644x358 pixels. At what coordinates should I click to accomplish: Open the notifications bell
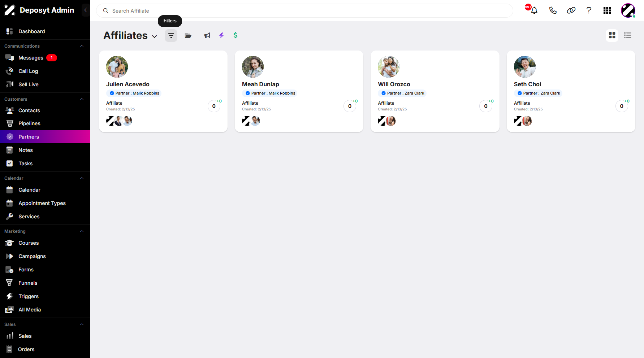click(534, 10)
